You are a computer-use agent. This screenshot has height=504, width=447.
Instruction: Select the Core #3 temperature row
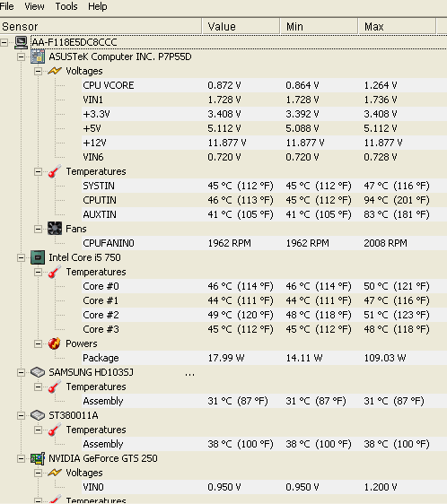(264, 329)
